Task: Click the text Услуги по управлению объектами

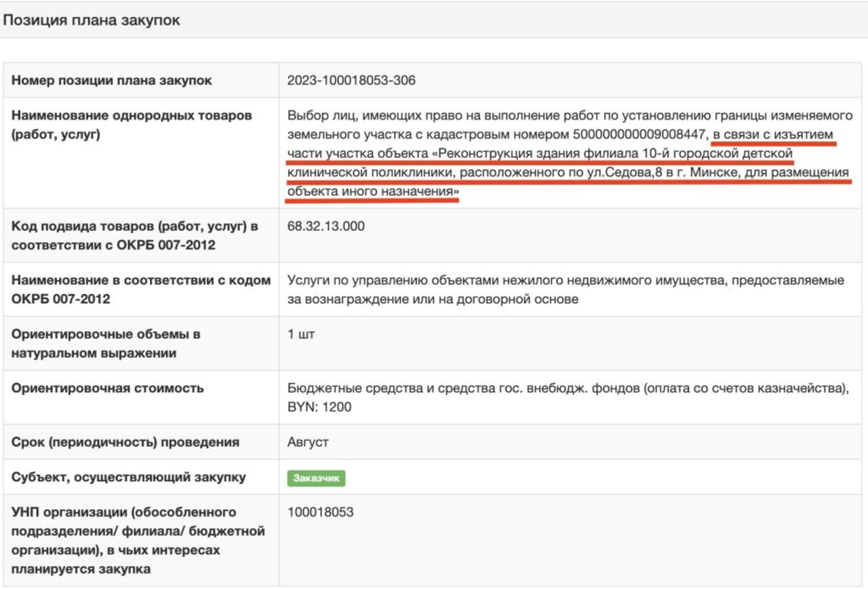Action: coord(566,289)
